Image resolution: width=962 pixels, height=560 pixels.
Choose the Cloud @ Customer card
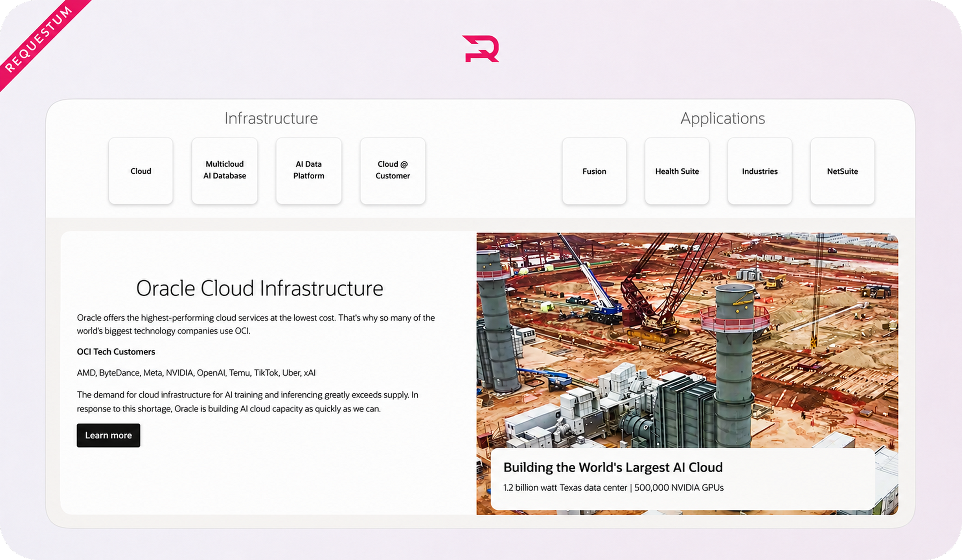coord(393,171)
